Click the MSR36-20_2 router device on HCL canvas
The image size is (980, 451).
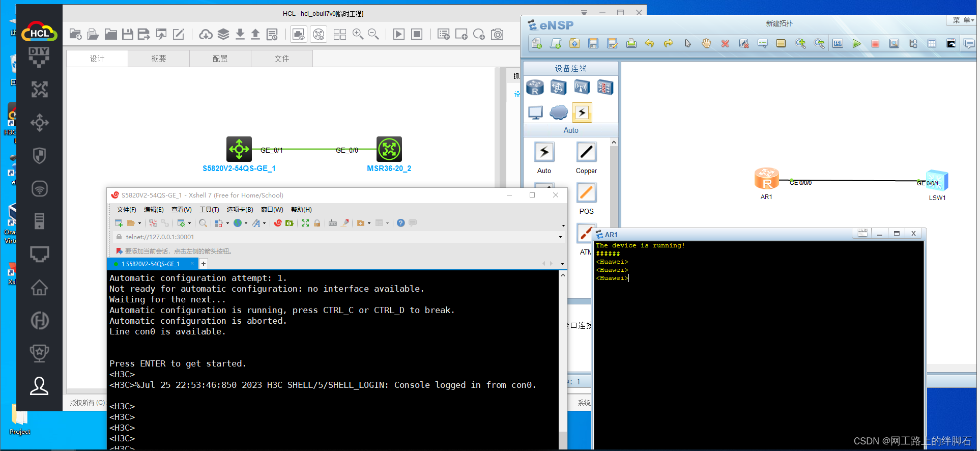tap(389, 149)
